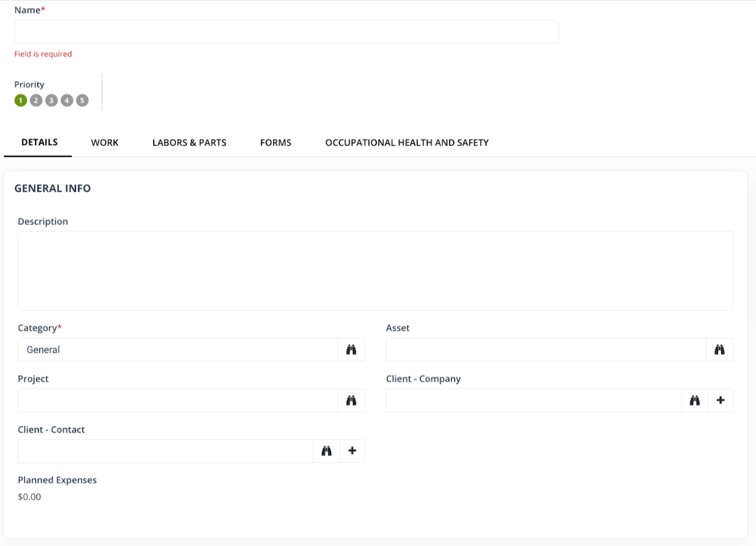Add a new Client - Company
The width and height of the screenshot is (756, 546).
[x=720, y=400]
